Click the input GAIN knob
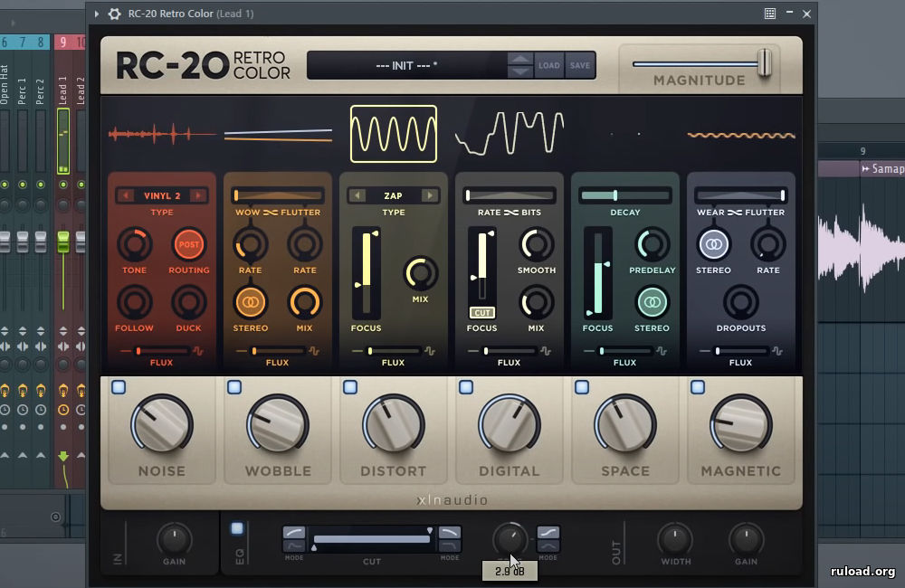The image size is (905, 588). coord(175,540)
